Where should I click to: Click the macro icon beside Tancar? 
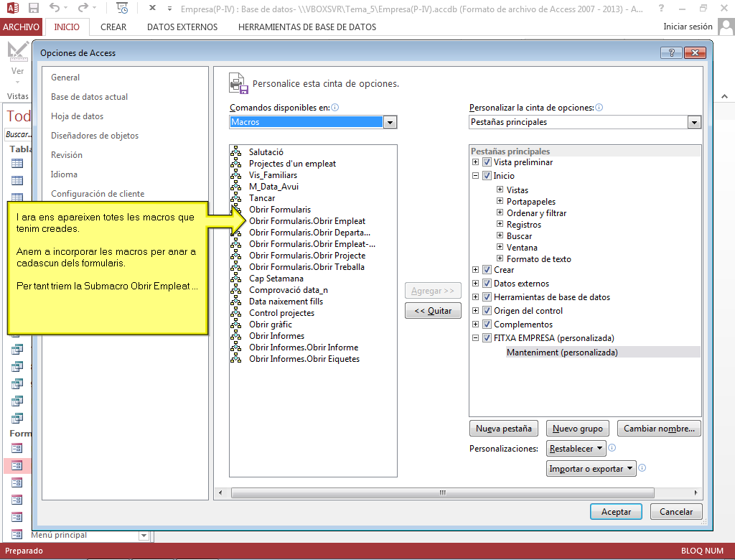235,197
